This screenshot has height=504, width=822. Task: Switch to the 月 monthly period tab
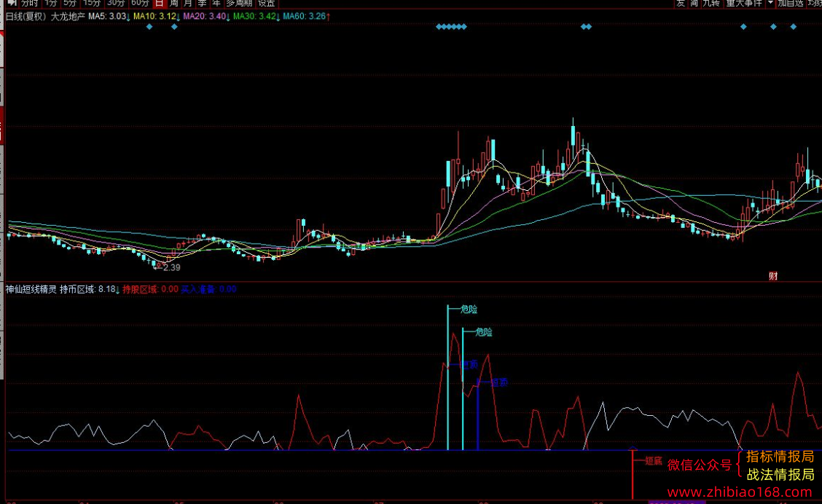click(188, 3)
